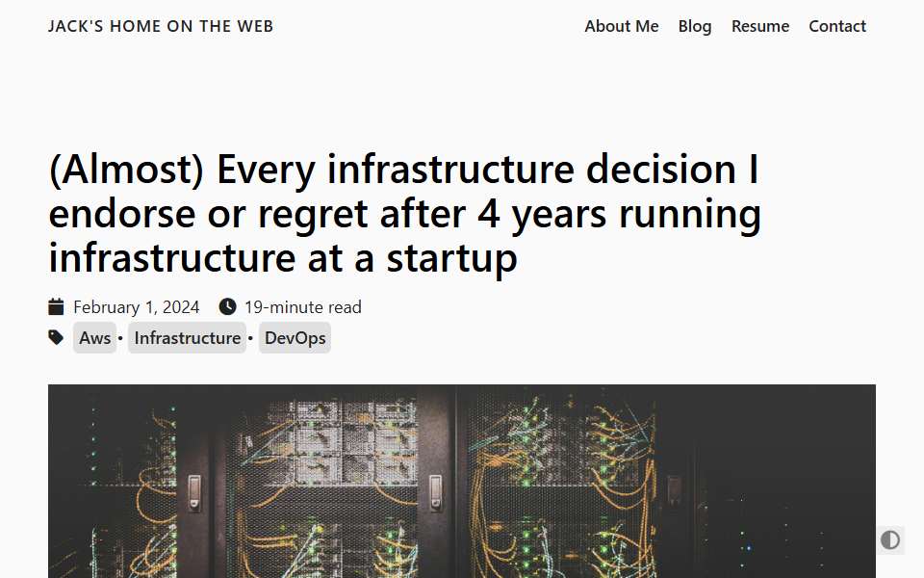Viewport: 924px width, 578px height.
Task: Click the article title heading
Action: (405, 213)
